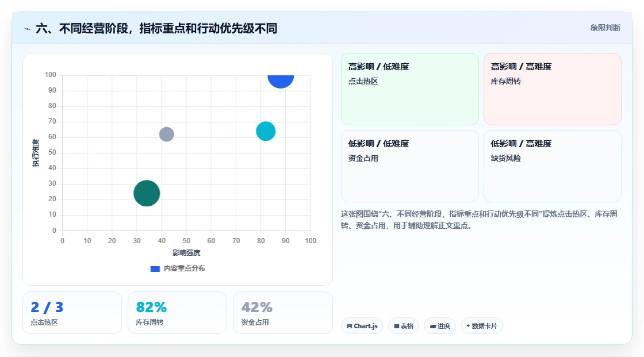Click the section title 六、不同经营阶段
644x357 pixels.
156,28
